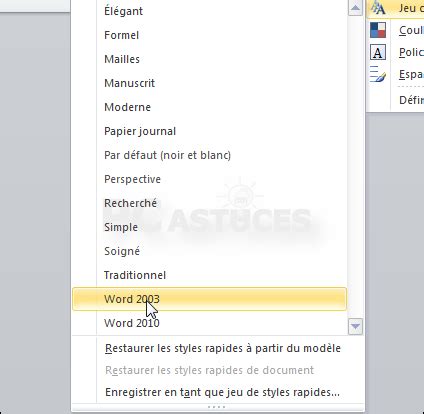Open the Polices submenu label

(x=411, y=52)
